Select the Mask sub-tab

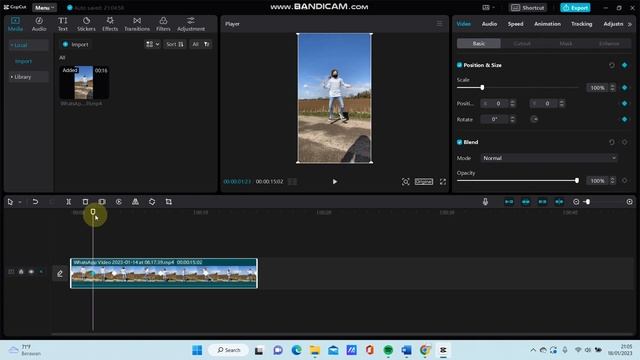tap(566, 43)
